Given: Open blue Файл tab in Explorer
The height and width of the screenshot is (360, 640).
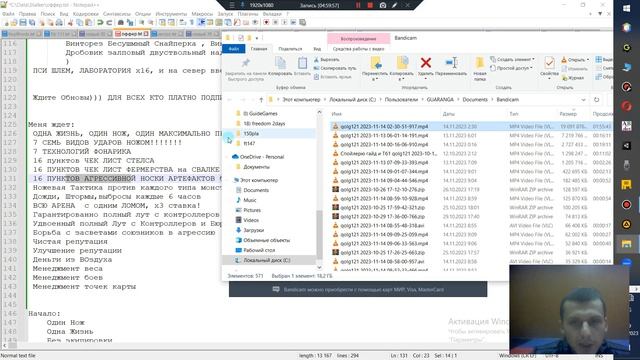Looking at the screenshot, I should 233,49.
